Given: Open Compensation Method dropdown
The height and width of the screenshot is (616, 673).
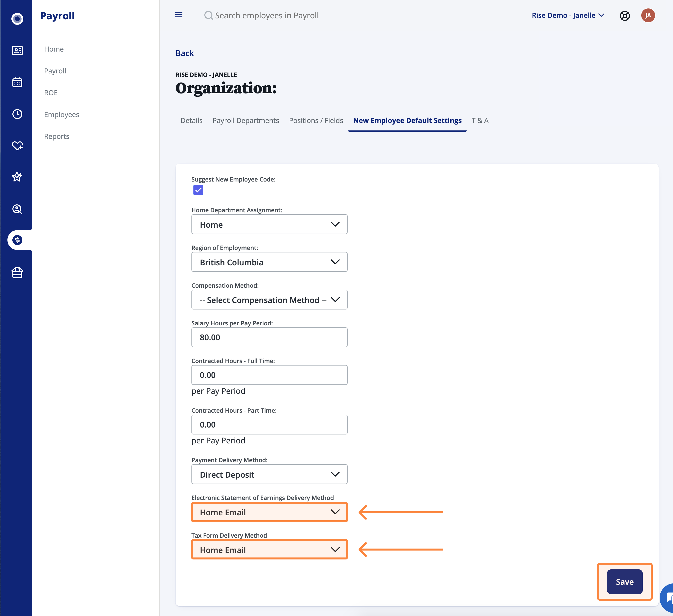Looking at the screenshot, I should 269,300.
